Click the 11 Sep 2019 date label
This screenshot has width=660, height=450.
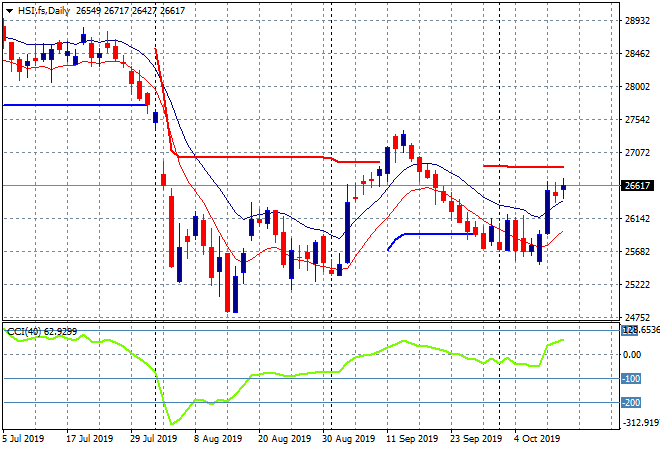[x=412, y=439]
